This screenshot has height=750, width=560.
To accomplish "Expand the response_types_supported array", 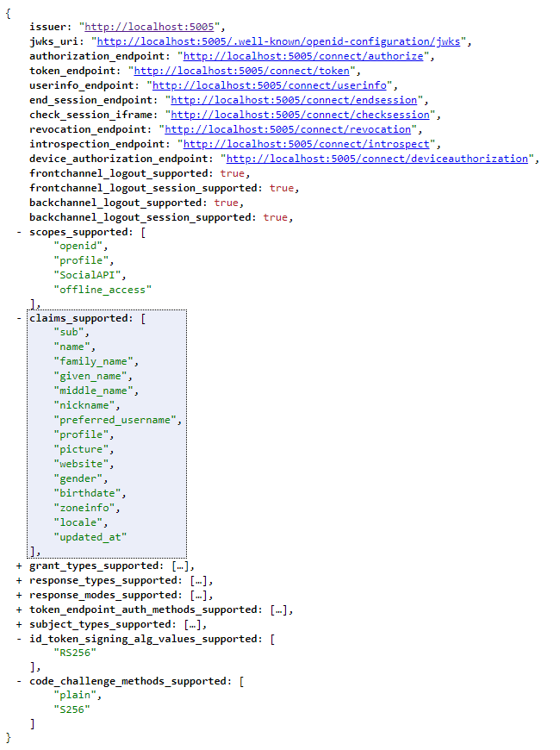I will tap(19, 580).
